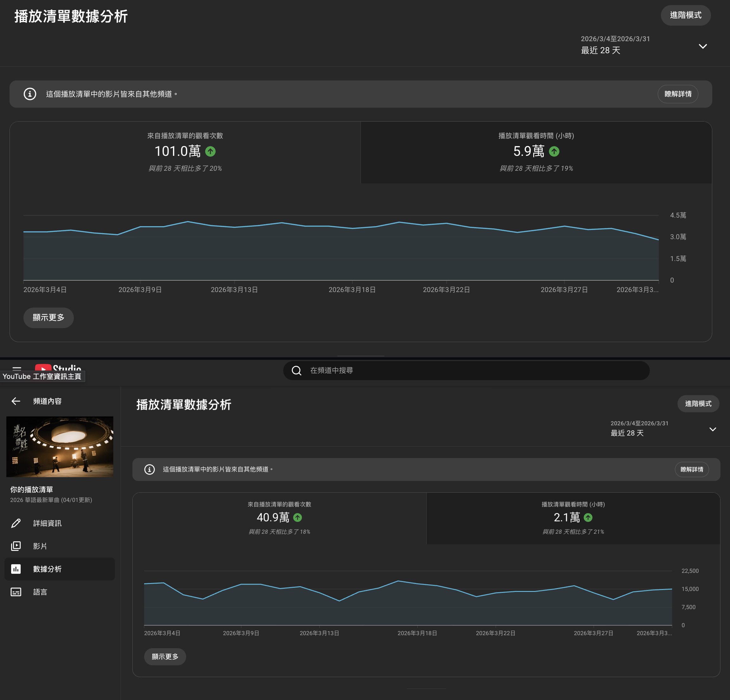Click 顯示更多 under the upper chart

(x=48, y=318)
